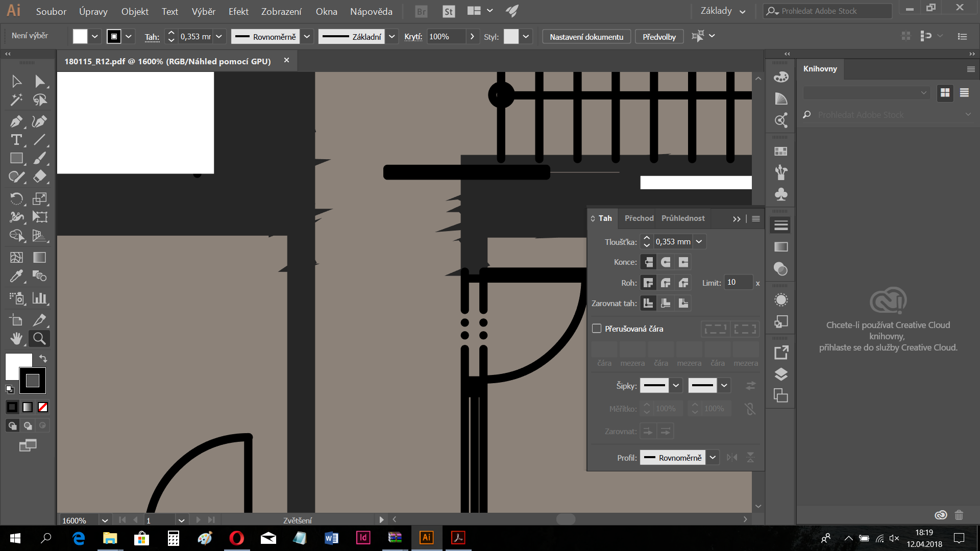The width and height of the screenshot is (980, 551).
Task: Click the fill color box in toolbar
Action: (15, 363)
